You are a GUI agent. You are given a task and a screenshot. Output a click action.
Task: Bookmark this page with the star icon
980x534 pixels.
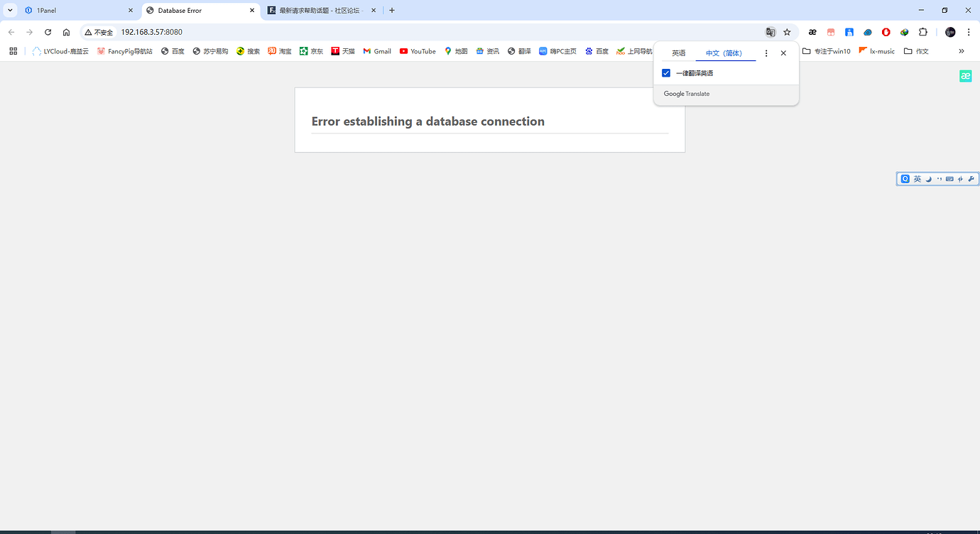[787, 32]
